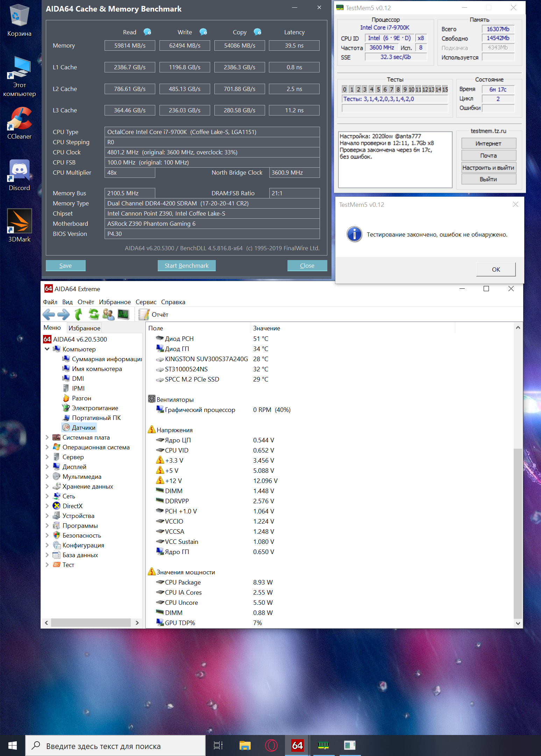Open Windows Start menu

[13, 746]
